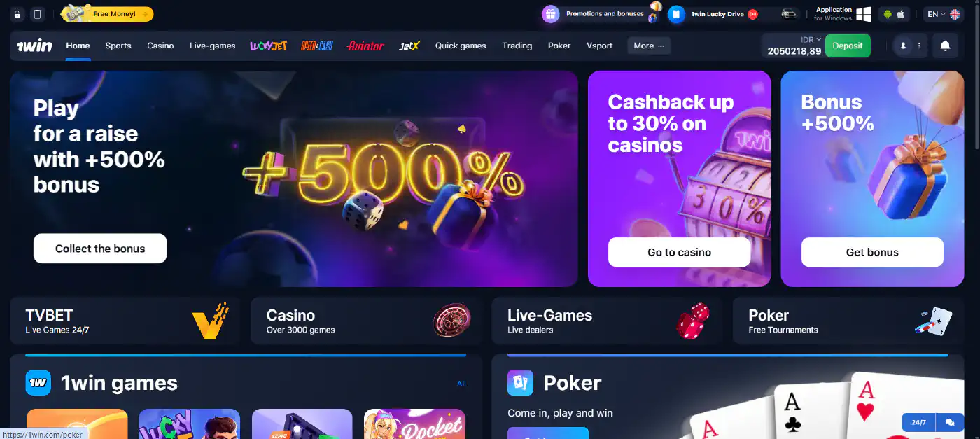
Task: Click the Windows application logo icon
Action: point(864,14)
